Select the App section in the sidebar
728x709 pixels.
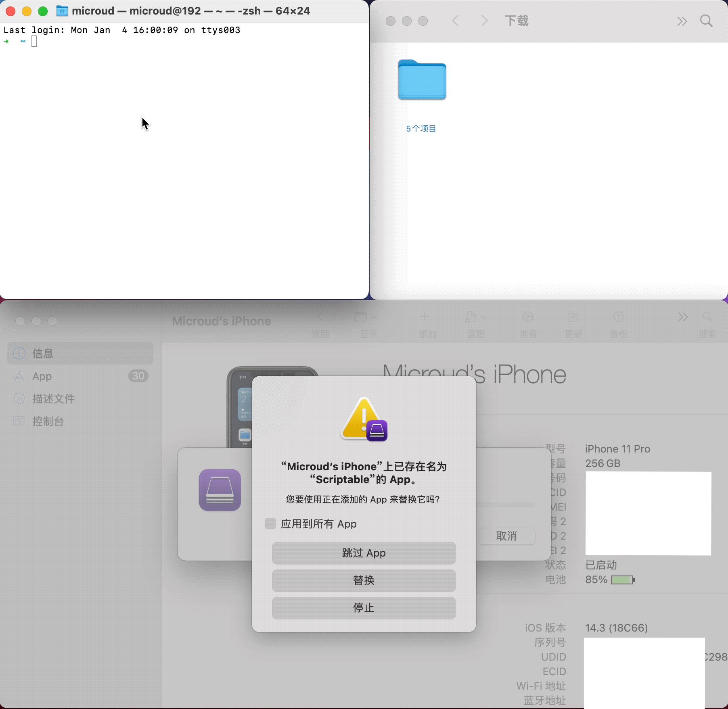[42, 376]
